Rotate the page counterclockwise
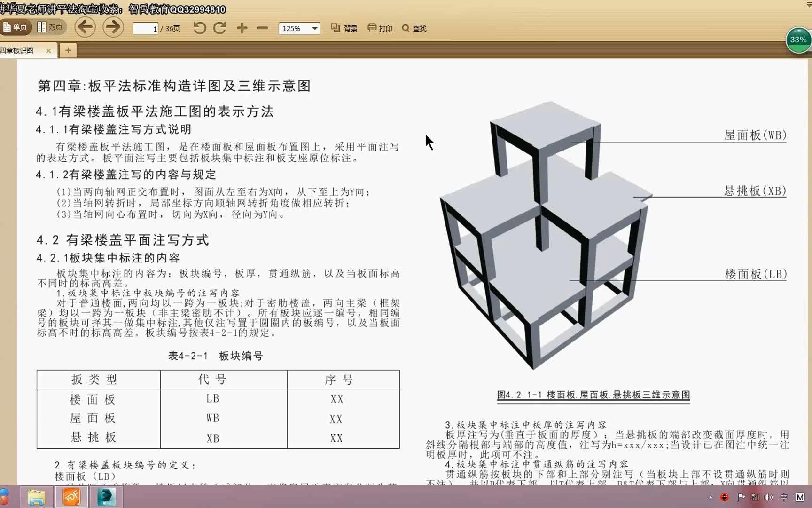The image size is (812, 508). 200,28
